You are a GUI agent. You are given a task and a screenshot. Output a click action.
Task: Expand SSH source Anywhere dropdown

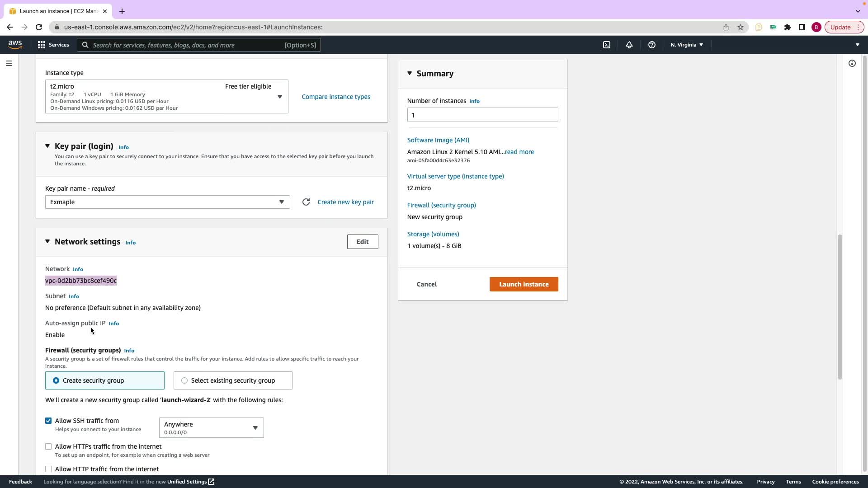(211, 428)
